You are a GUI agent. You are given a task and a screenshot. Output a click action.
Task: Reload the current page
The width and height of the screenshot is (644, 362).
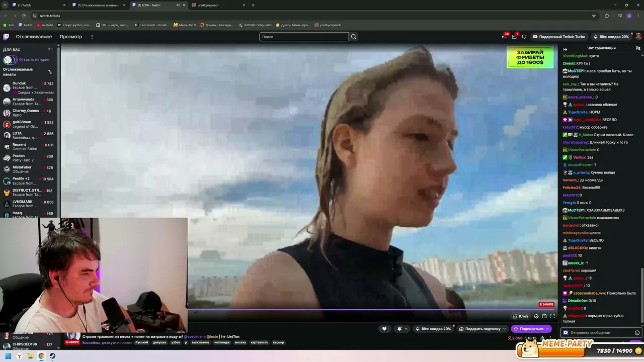(24, 16)
